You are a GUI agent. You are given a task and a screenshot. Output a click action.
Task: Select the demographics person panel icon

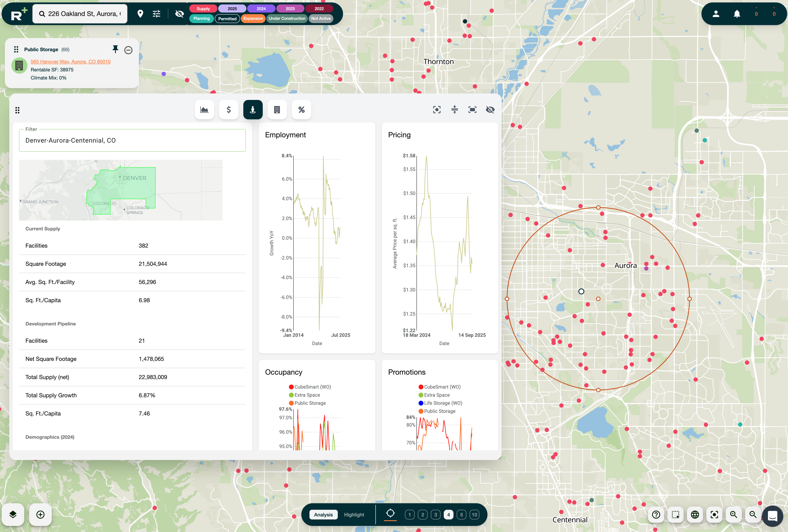click(x=253, y=109)
